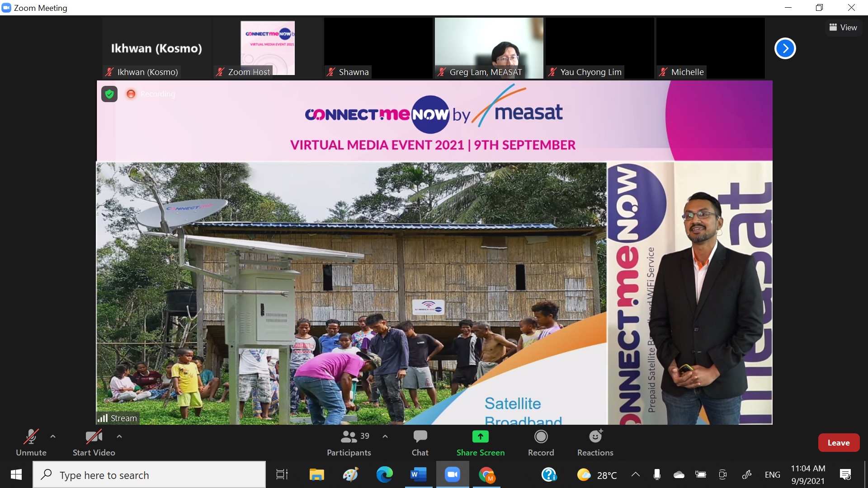Screen dimensions: 868x488
Task: Click the battery icon in system tray
Action: (700, 475)
